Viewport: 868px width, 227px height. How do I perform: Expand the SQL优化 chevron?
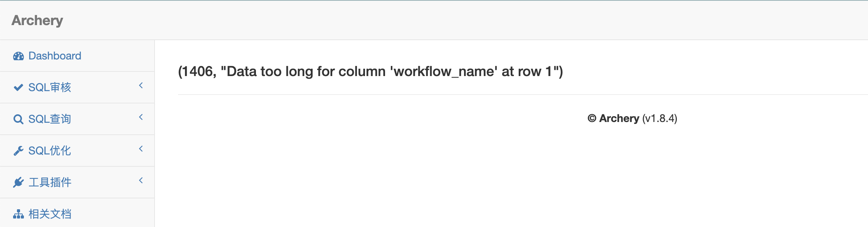pos(140,151)
